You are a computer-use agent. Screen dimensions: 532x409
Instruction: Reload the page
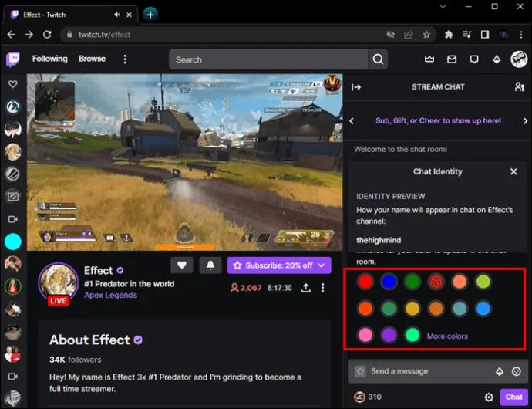(47, 34)
